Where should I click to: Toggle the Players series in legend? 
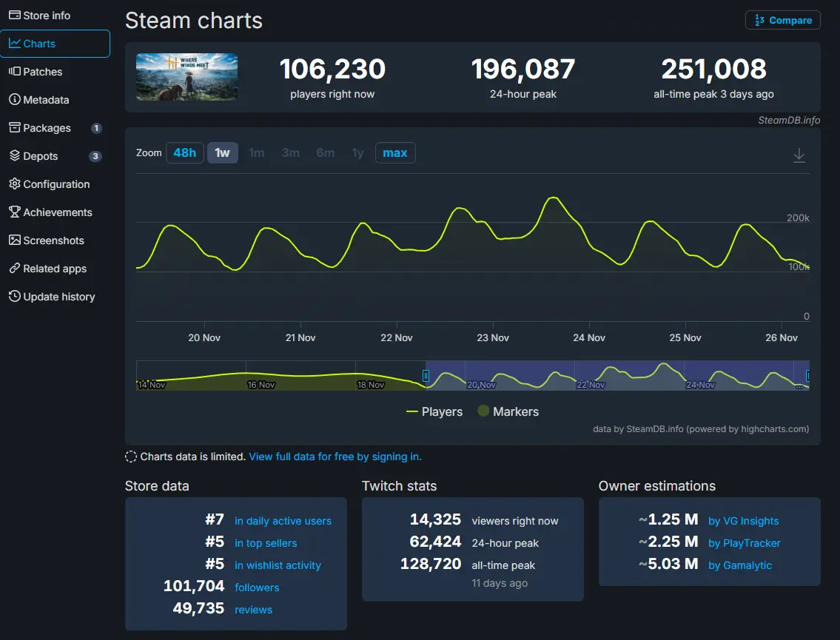coord(434,411)
